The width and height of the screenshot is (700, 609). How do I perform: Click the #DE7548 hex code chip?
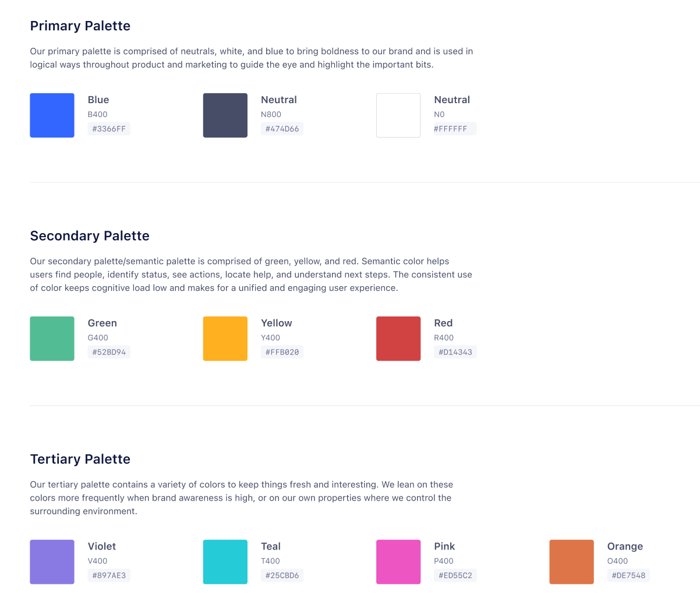click(x=628, y=575)
